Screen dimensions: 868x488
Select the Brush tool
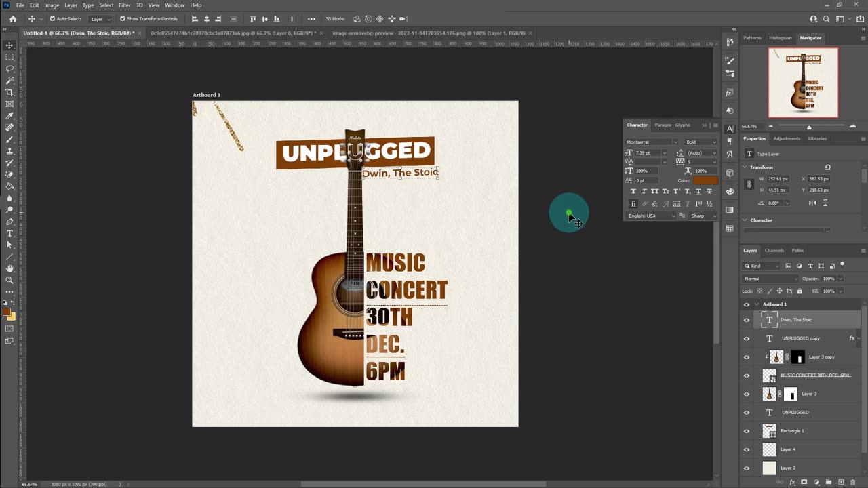pyautogui.click(x=9, y=139)
